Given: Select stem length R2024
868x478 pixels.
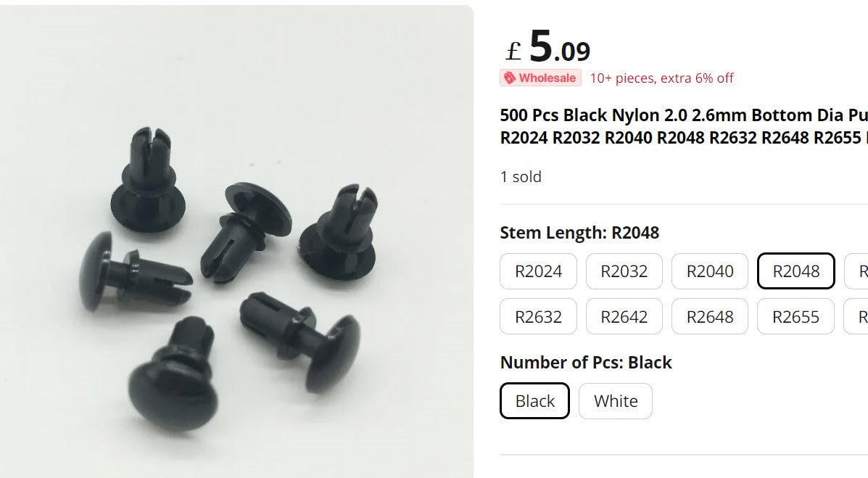Looking at the screenshot, I should point(538,271).
